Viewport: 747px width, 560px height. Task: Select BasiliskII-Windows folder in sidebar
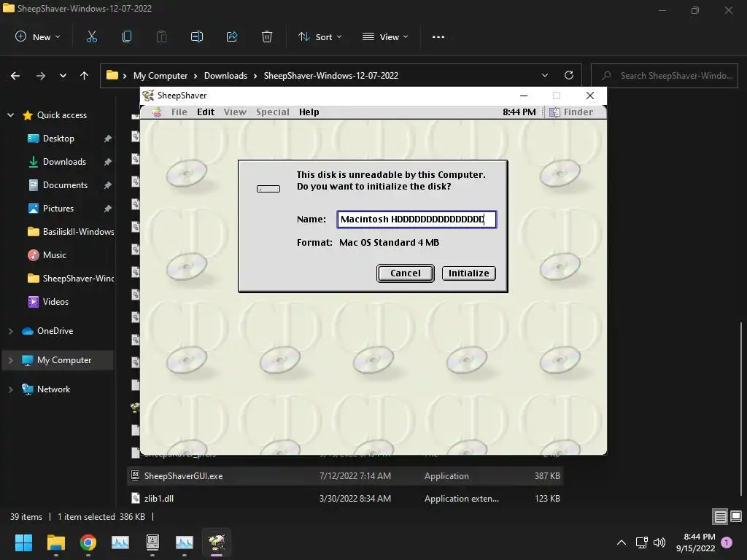[x=71, y=232]
